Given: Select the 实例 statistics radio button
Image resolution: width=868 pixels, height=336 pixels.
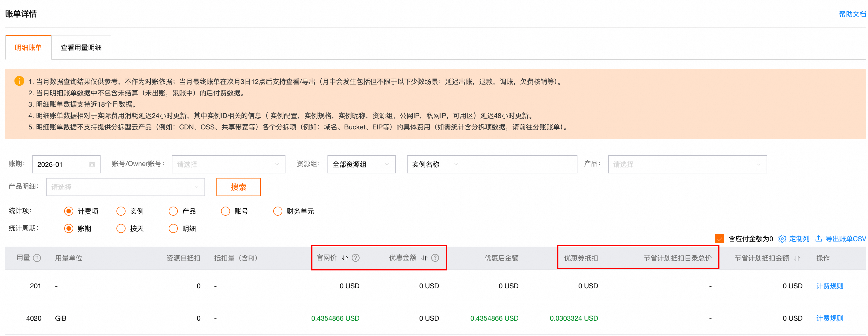Looking at the screenshot, I should pos(121,211).
